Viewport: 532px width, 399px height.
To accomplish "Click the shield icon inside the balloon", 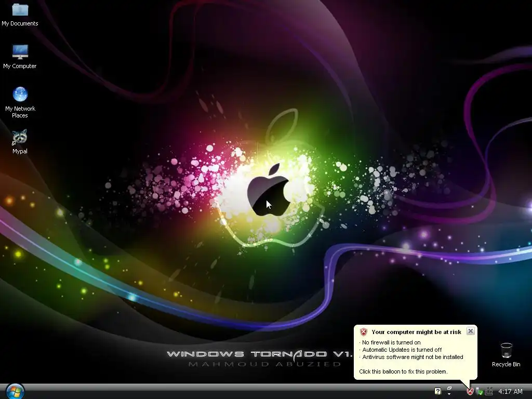I will (363, 332).
